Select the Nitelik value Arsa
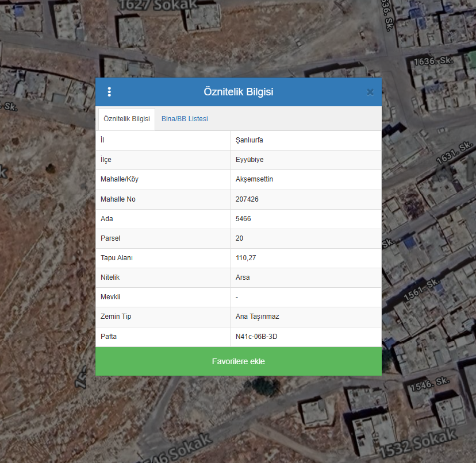The height and width of the screenshot is (463, 476). pos(243,277)
